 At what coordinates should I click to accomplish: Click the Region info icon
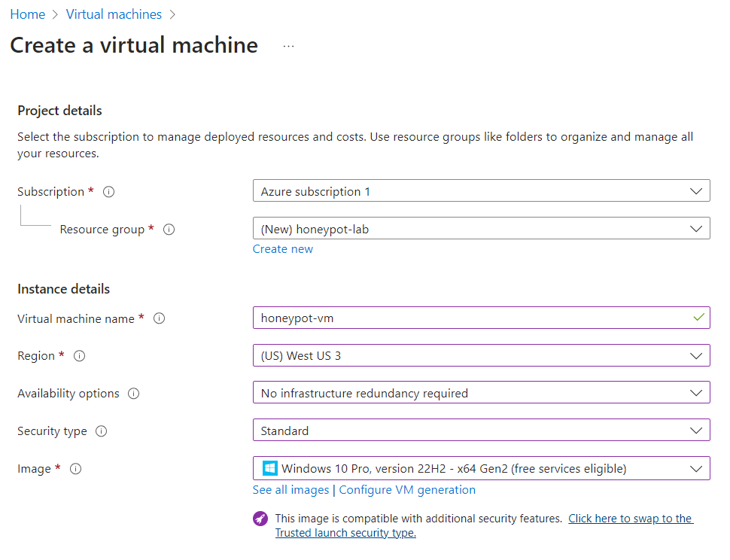coord(79,355)
